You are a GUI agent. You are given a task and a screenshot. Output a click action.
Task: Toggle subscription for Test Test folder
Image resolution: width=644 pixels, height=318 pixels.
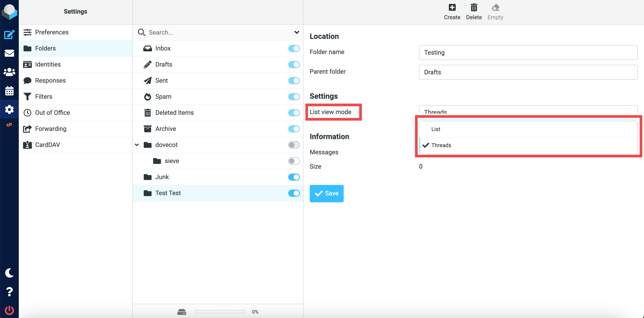tap(294, 193)
